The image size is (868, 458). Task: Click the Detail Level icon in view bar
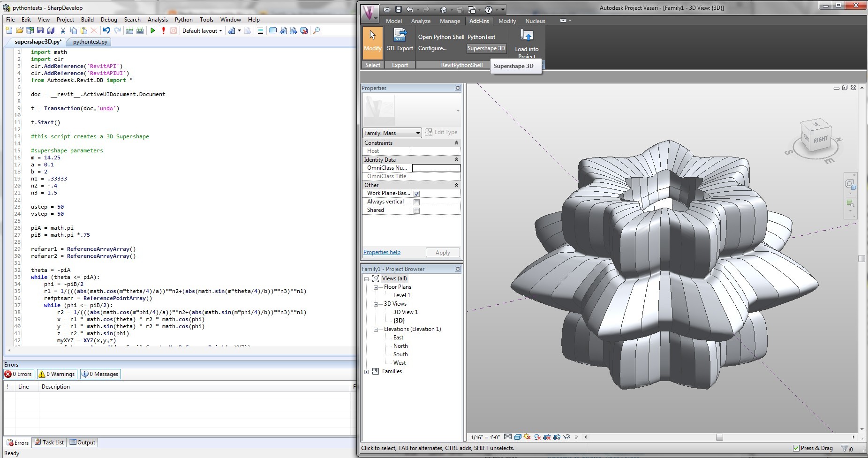[507, 437]
